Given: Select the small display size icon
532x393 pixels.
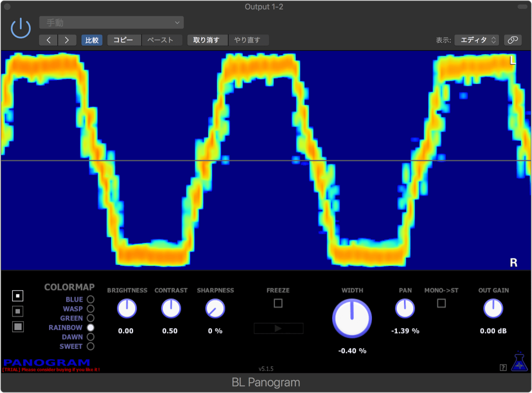Looking at the screenshot, I should (18, 296).
